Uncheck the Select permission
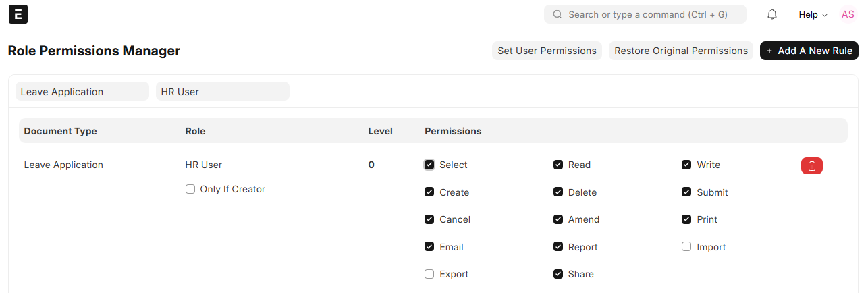This screenshot has width=868, height=293. click(x=429, y=165)
